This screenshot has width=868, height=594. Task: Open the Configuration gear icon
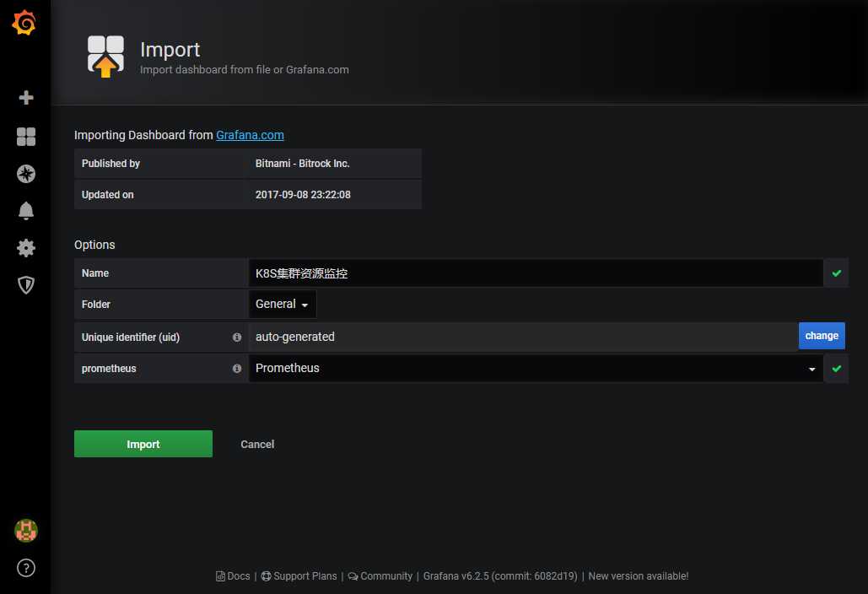[x=26, y=248]
